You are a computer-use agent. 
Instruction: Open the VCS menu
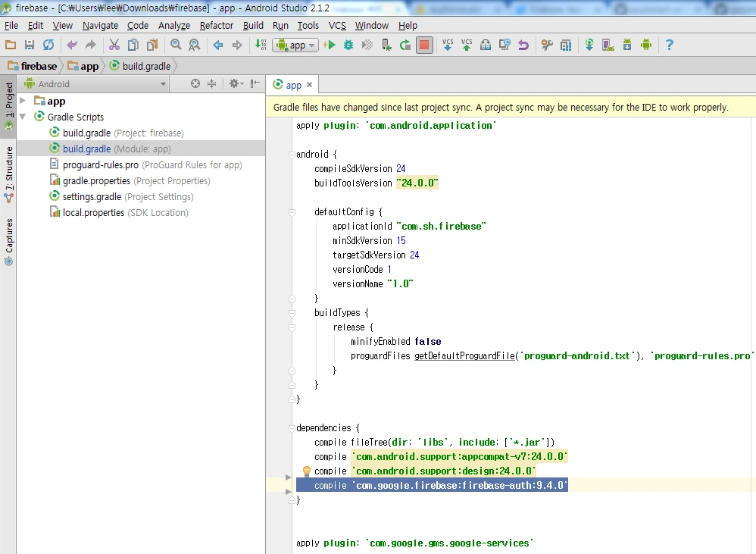click(337, 25)
